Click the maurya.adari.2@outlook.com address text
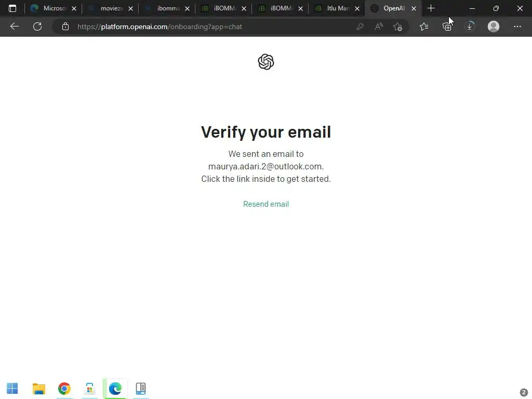 pyautogui.click(x=266, y=166)
